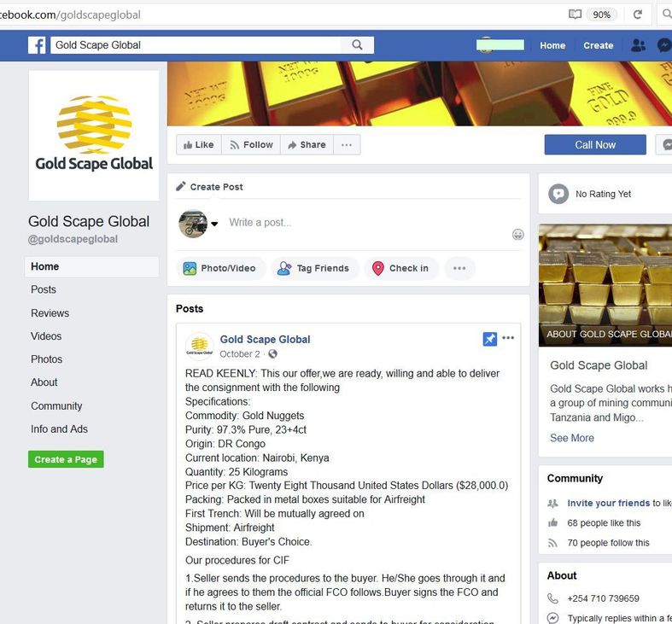Open Create in the top navigation bar

pos(598,45)
